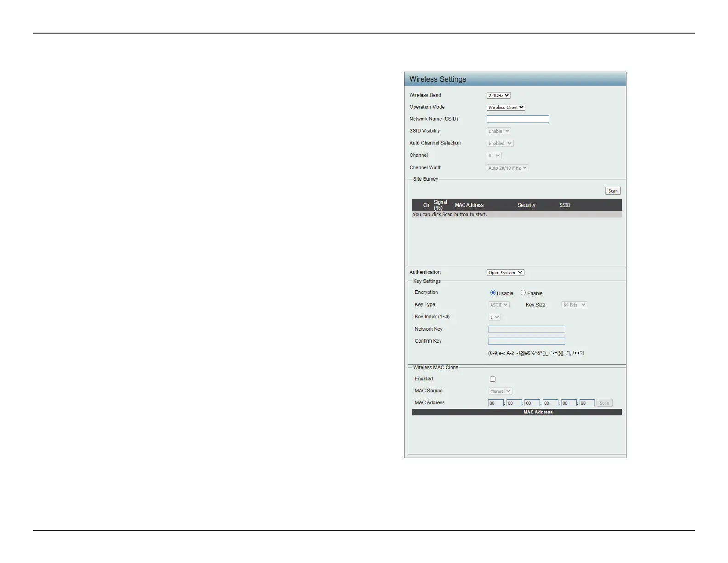Click 'You can click Scan button to start.'

pyautogui.click(x=449, y=215)
